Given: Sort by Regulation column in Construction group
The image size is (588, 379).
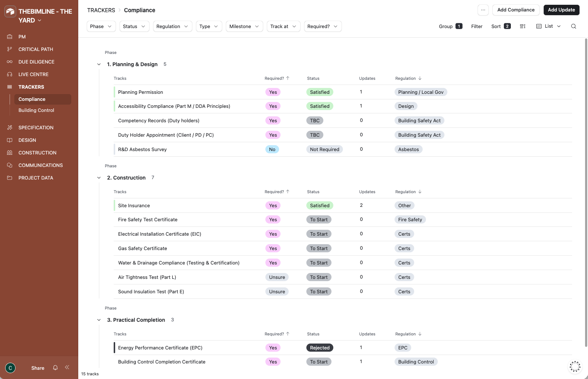Looking at the screenshot, I should tap(408, 192).
